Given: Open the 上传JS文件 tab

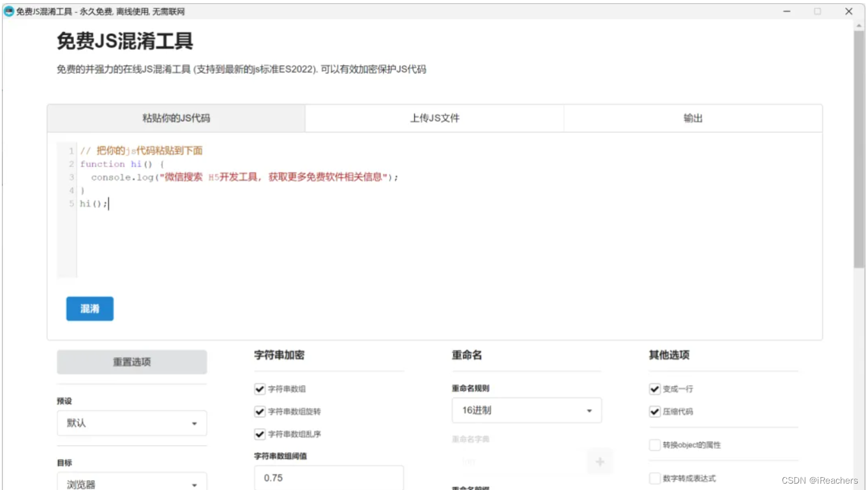Looking at the screenshot, I should point(435,118).
